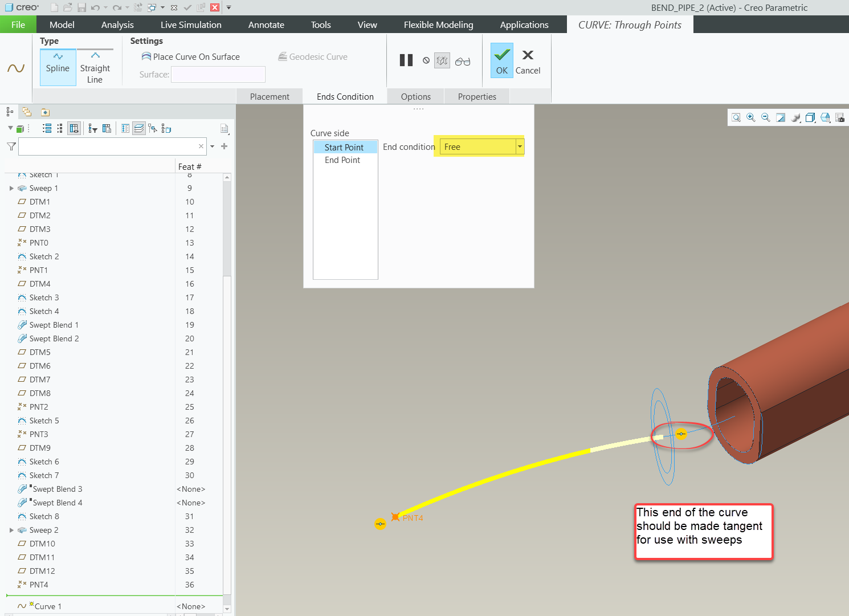Confirm the curve with OK
The height and width of the screenshot is (616, 849).
tap(501, 60)
